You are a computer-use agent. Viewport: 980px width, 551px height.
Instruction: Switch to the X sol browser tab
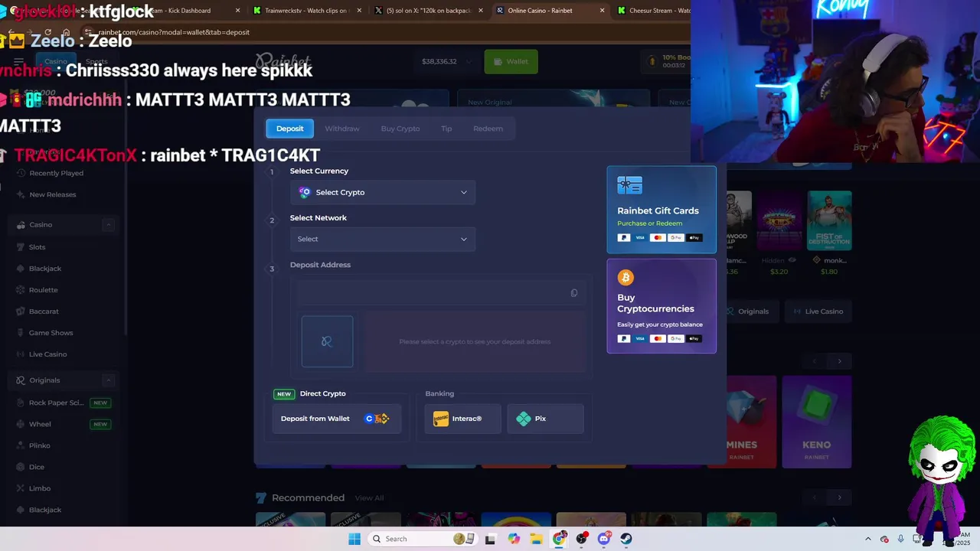(427, 11)
